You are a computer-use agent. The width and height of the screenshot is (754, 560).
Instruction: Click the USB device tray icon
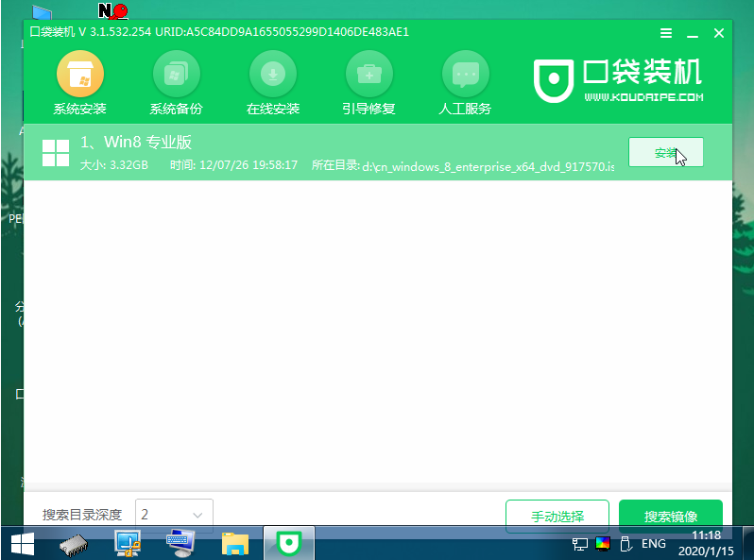coord(625,544)
